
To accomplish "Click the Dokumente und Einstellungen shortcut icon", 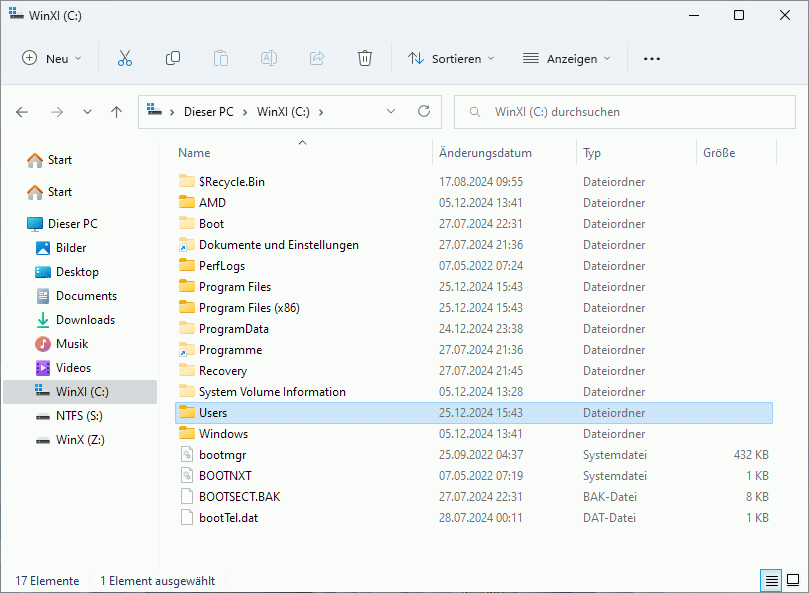I will click(x=187, y=245).
